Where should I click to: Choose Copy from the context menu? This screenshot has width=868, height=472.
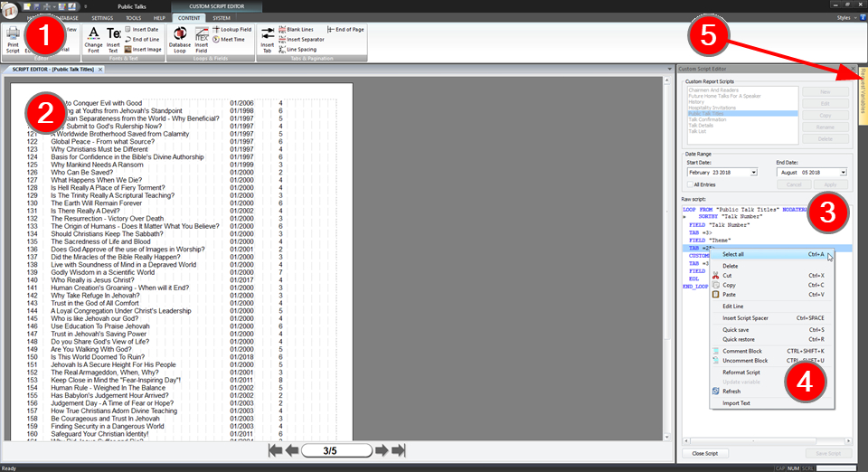(x=771, y=285)
